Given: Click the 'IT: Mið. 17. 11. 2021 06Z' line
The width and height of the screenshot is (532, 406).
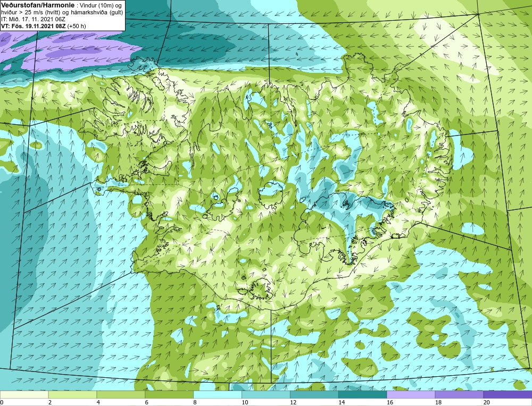Looking at the screenshot, I should pyautogui.click(x=33, y=19).
